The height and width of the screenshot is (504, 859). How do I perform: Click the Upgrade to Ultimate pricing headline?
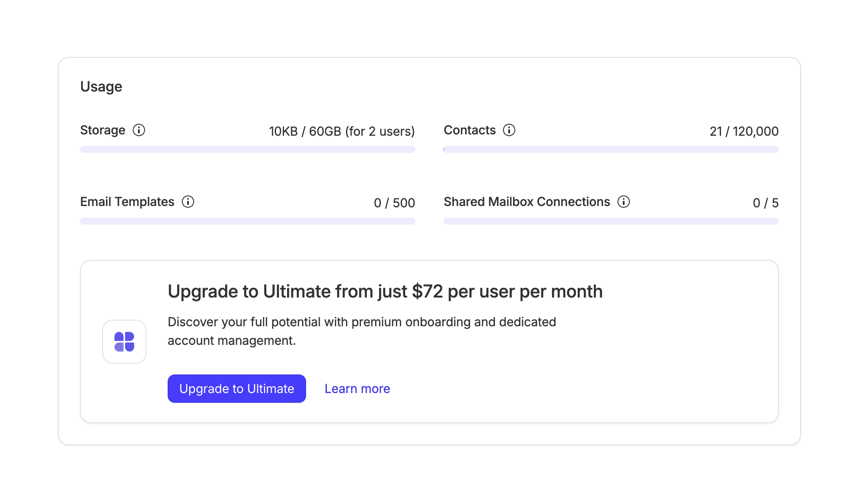385,292
